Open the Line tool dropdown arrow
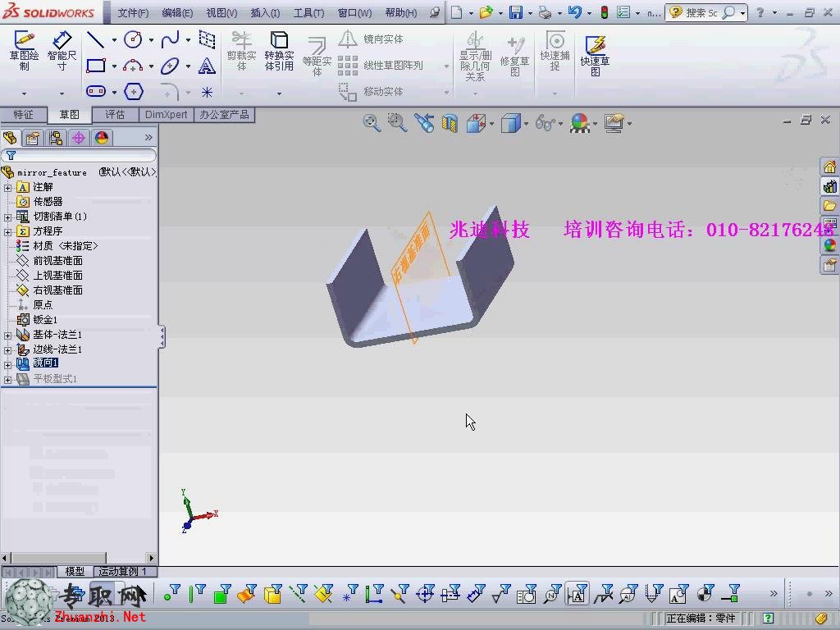The width and height of the screenshot is (840, 630). (x=114, y=40)
